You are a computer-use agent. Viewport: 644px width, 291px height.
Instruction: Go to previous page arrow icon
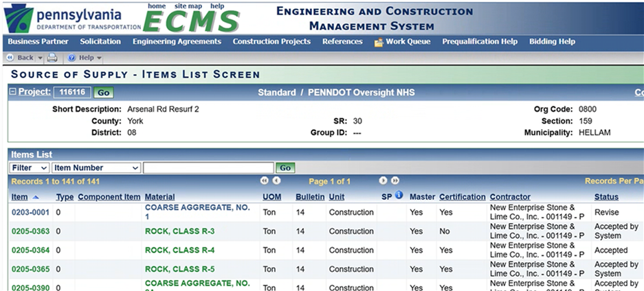pyautogui.click(x=277, y=181)
